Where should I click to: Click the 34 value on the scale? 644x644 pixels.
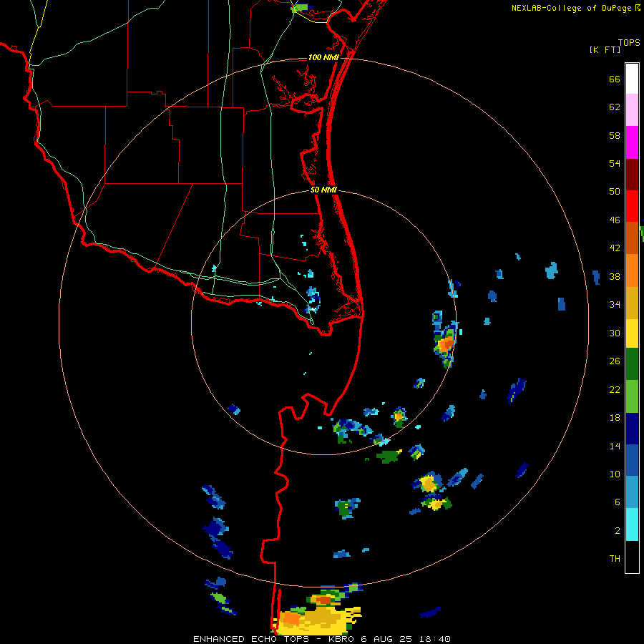pyautogui.click(x=615, y=305)
